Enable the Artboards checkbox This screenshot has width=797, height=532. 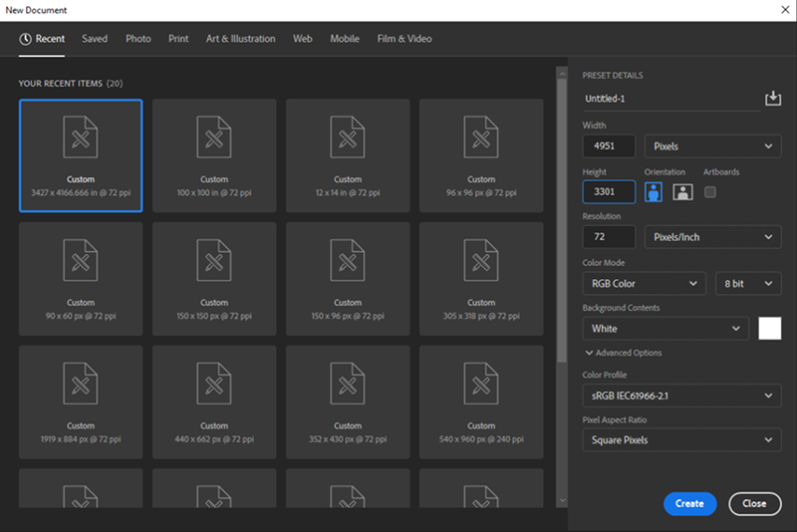(x=710, y=192)
